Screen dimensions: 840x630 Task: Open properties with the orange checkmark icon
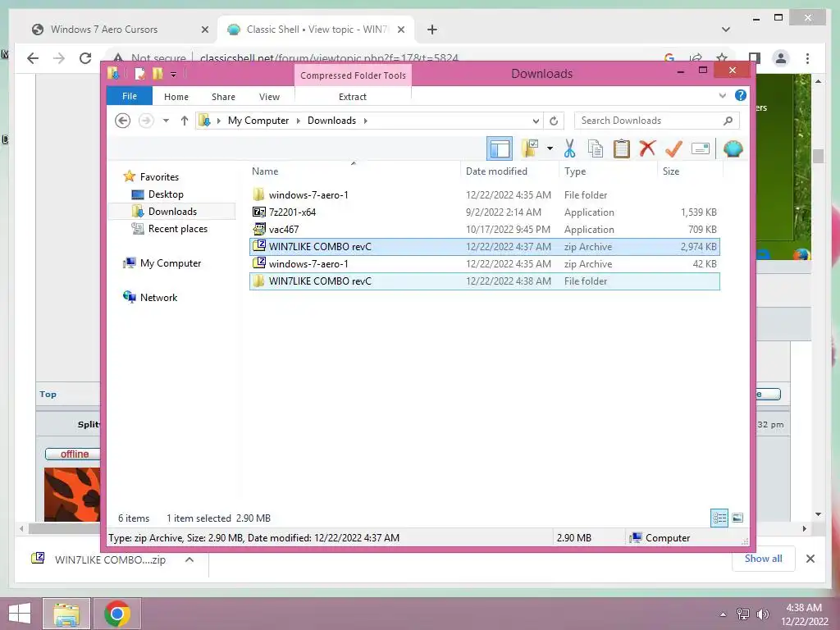[x=673, y=148]
